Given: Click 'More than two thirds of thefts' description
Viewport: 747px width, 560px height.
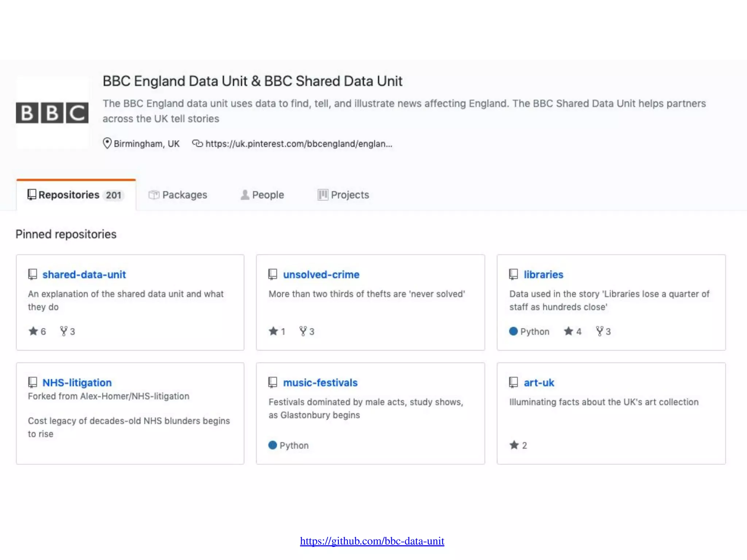Looking at the screenshot, I should click(367, 294).
